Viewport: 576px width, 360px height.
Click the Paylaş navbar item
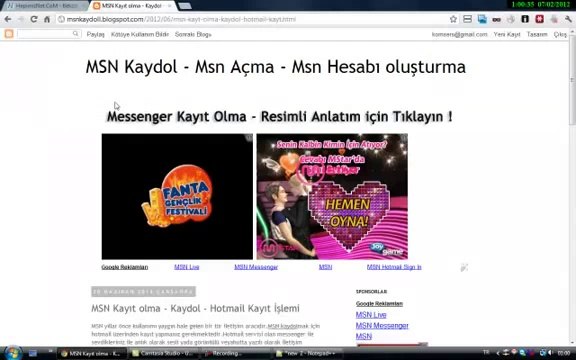click(96, 34)
